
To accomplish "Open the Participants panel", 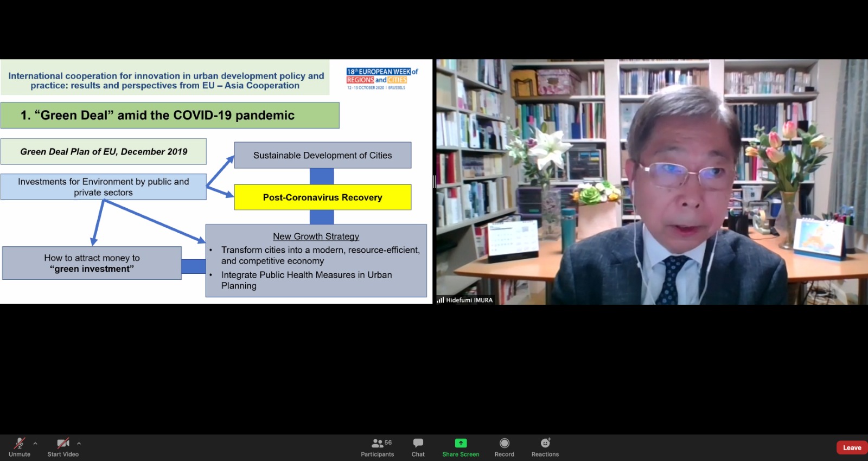I will tap(378, 447).
